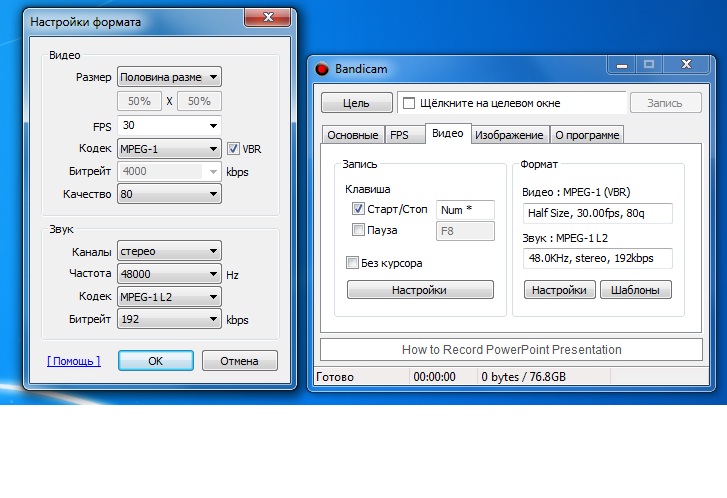
Task: Close the Bandicam window
Action: pyautogui.click(x=686, y=65)
